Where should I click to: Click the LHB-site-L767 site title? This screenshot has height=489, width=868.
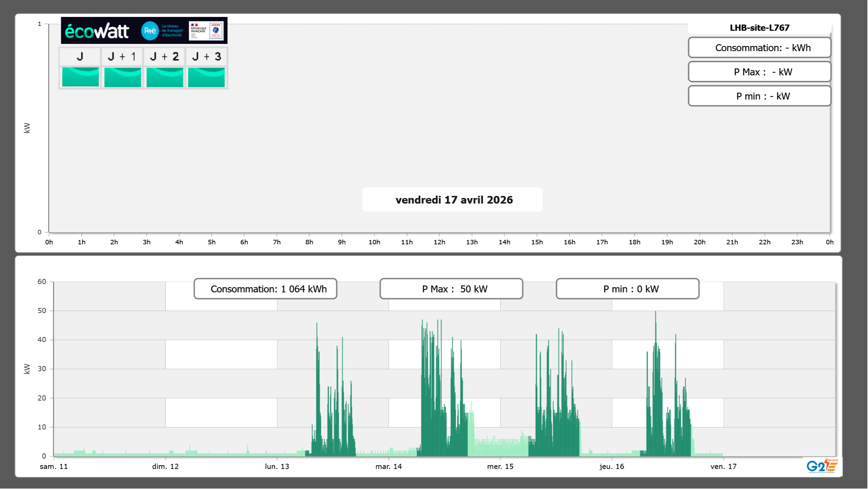click(759, 28)
